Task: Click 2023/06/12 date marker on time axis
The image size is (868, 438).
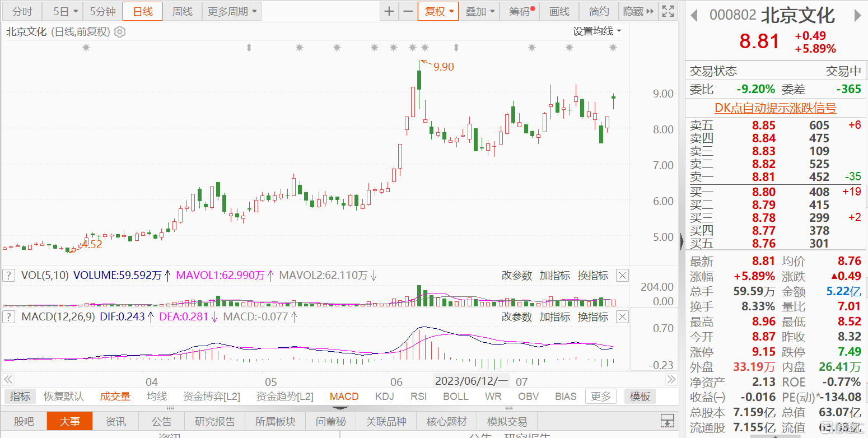Action: (471, 381)
